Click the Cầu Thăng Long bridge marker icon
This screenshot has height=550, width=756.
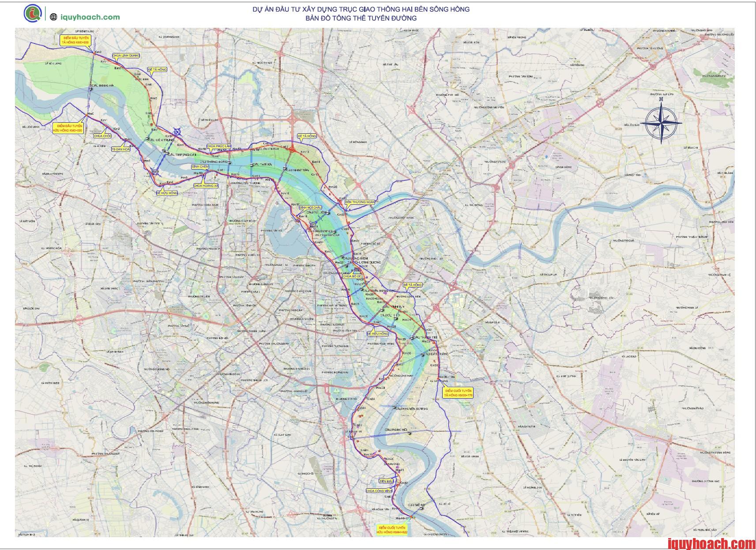coord(229,162)
